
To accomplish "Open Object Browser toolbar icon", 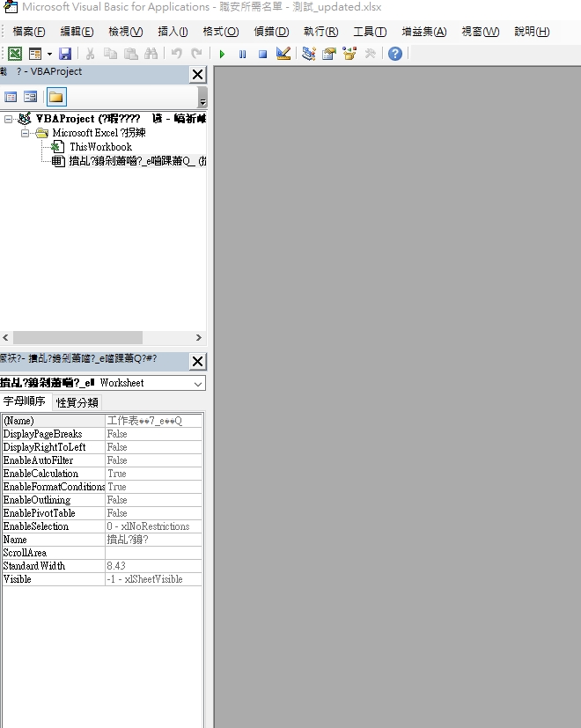I will pyautogui.click(x=349, y=54).
